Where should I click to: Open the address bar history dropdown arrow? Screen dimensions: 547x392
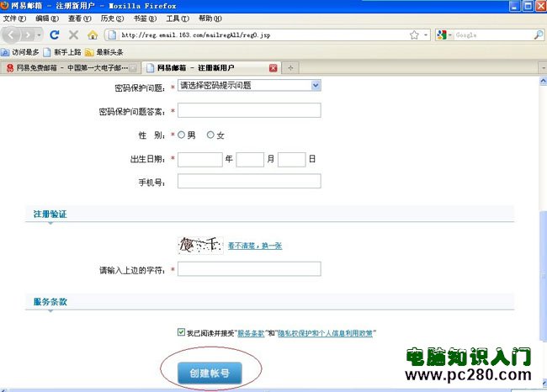click(427, 35)
